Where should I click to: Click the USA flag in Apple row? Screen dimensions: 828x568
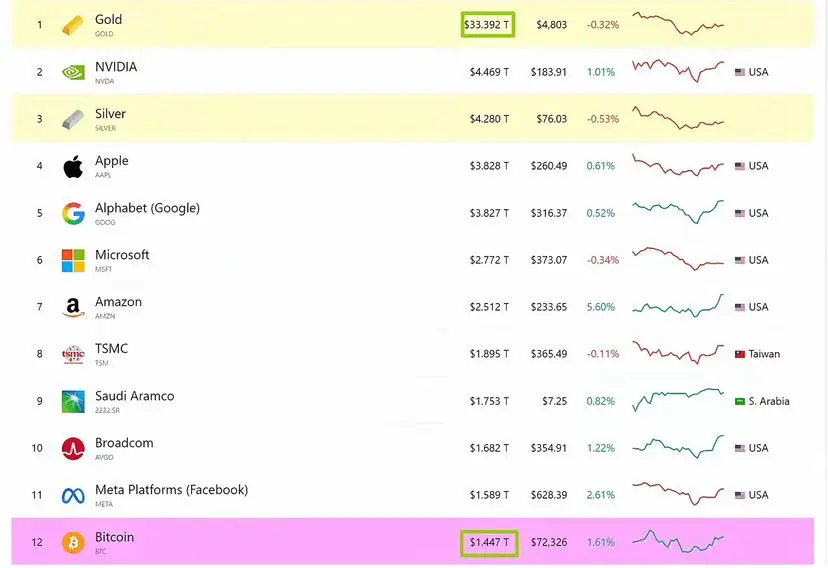[x=739, y=166]
